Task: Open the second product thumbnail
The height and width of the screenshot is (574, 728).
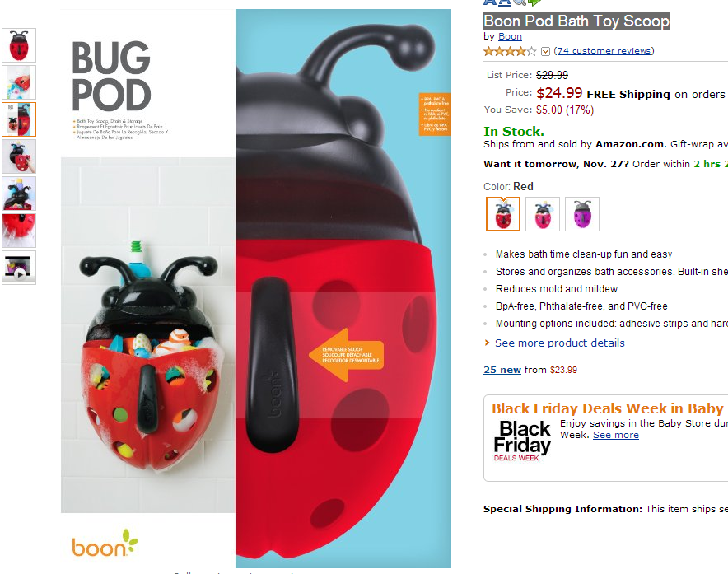Action: [19, 82]
